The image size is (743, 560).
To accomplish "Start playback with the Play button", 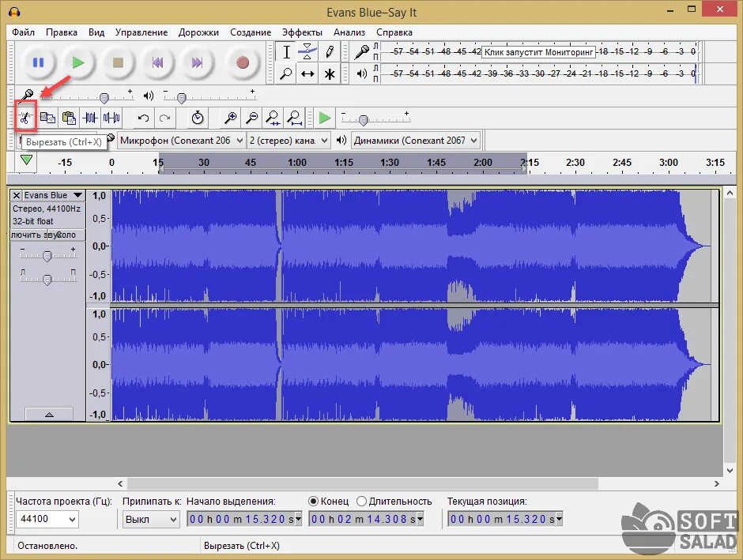I will 78,62.
